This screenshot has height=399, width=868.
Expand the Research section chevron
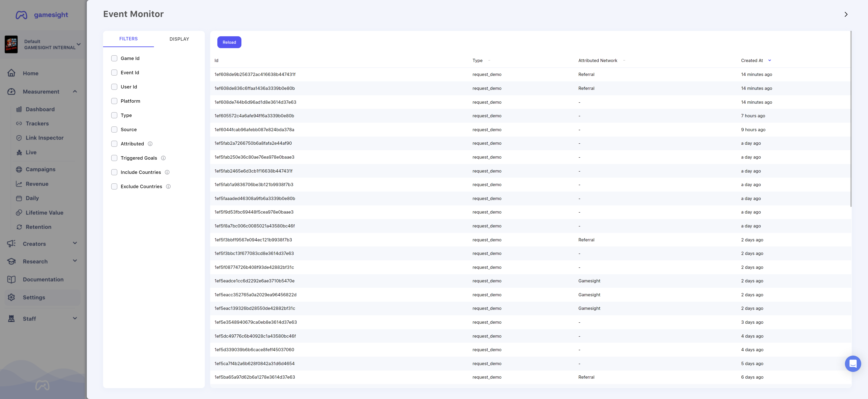click(75, 261)
